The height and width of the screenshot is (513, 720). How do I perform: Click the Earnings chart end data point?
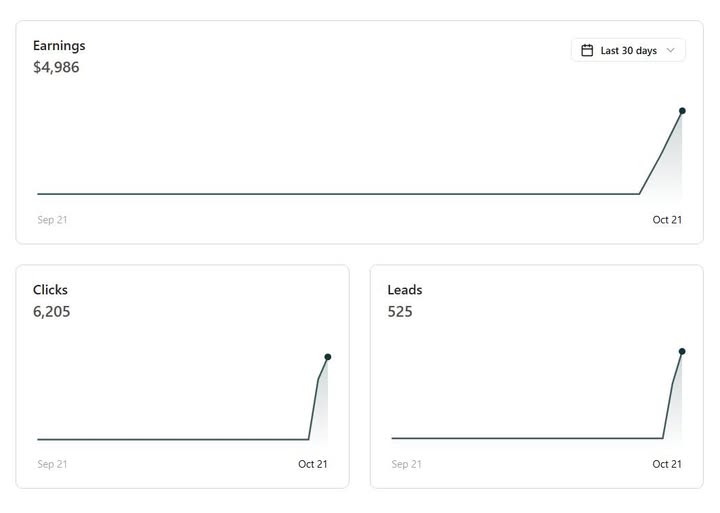pos(682,111)
